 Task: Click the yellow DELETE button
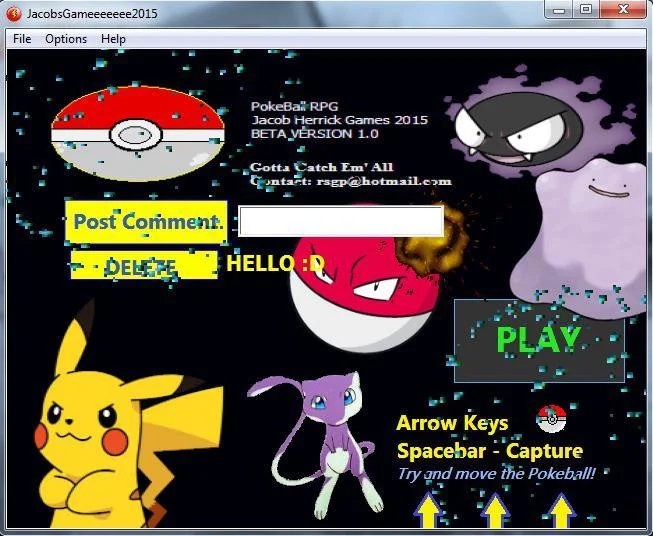pyautogui.click(x=144, y=265)
